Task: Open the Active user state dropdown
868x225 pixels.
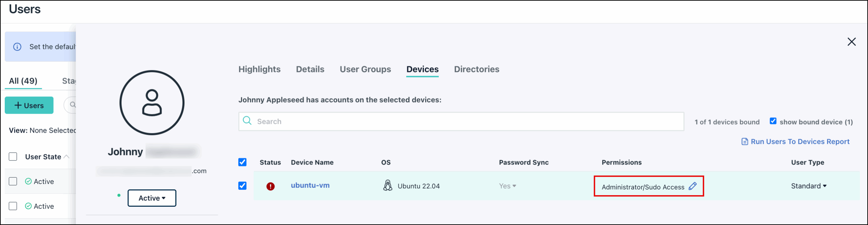Action: (152, 198)
